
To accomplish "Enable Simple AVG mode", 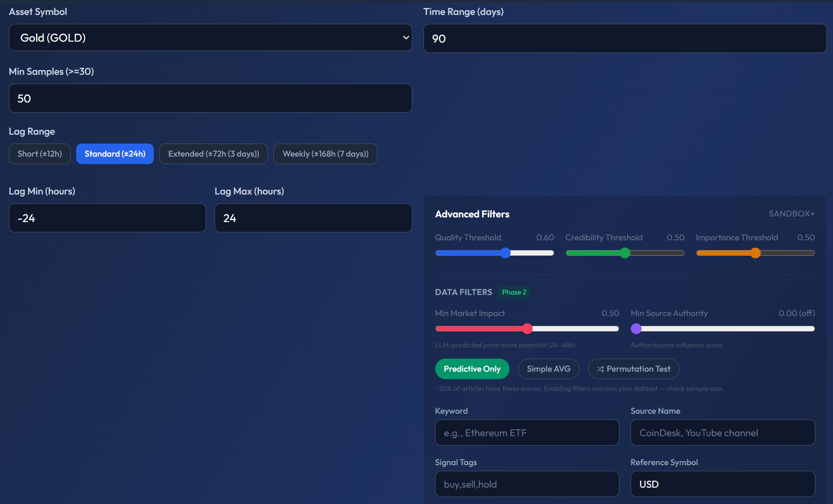I will click(548, 368).
